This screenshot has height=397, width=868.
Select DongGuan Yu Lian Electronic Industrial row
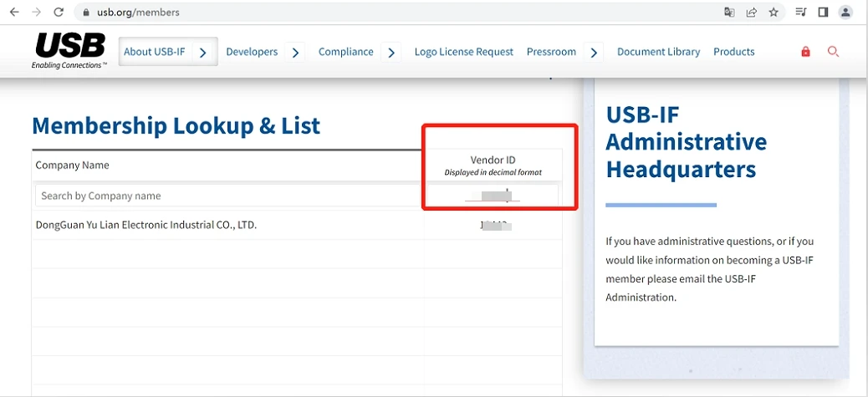pos(297,225)
